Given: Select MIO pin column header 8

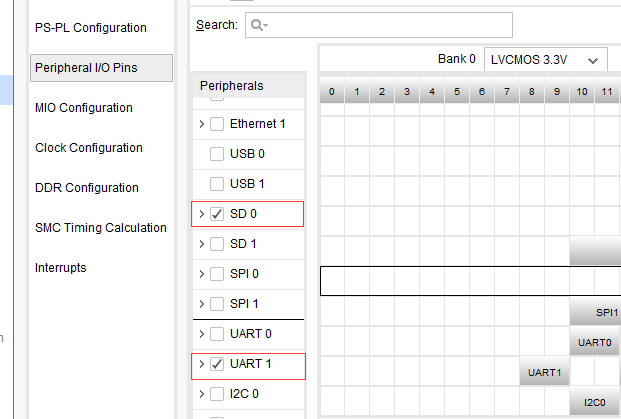Looking at the screenshot, I should point(531,91).
